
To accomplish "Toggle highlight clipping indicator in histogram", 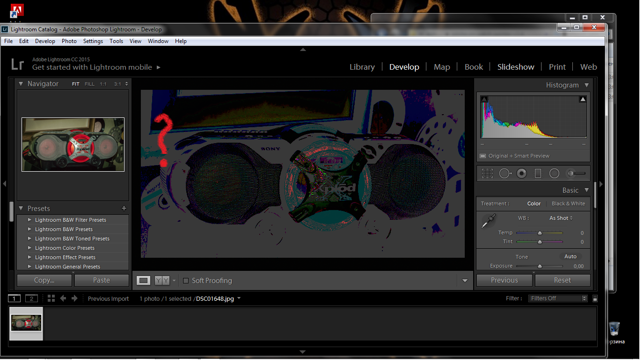I will tap(583, 99).
